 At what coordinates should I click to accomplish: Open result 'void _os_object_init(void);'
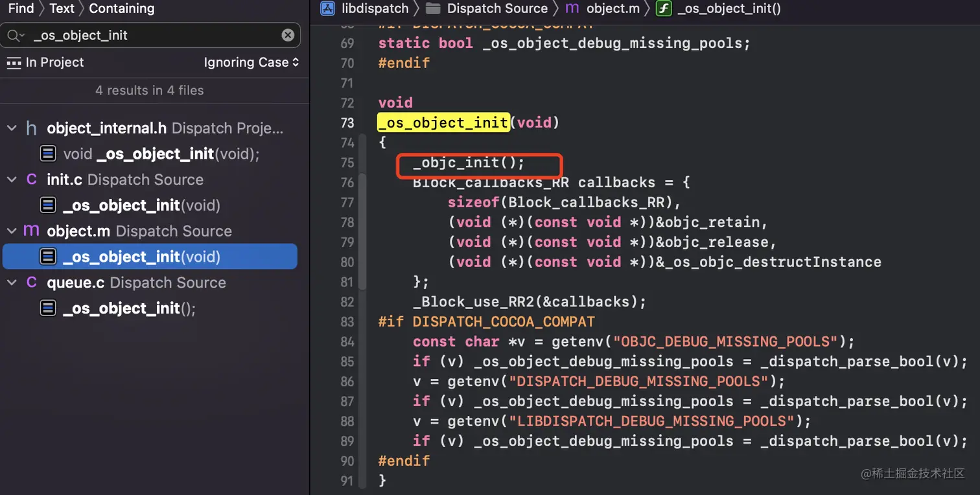(x=161, y=154)
